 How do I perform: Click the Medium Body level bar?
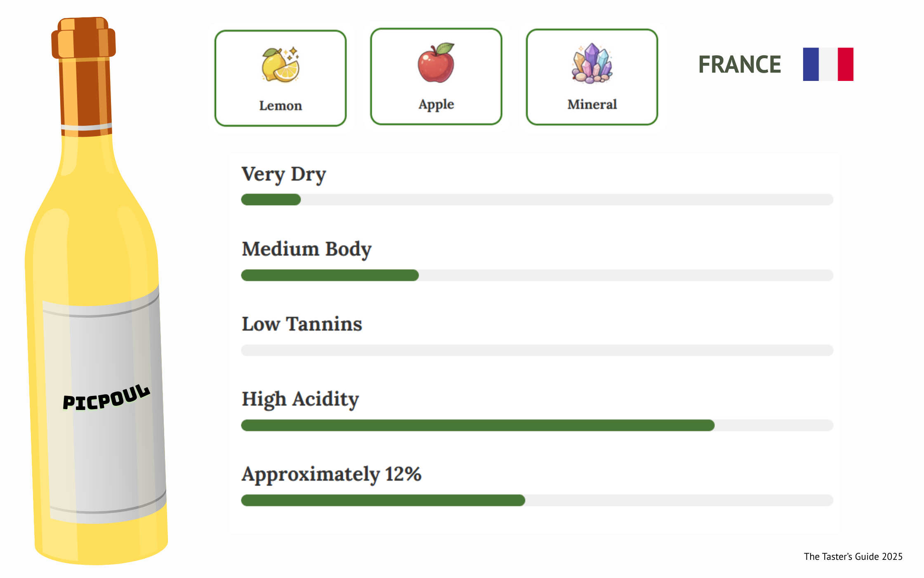pyautogui.click(x=537, y=275)
